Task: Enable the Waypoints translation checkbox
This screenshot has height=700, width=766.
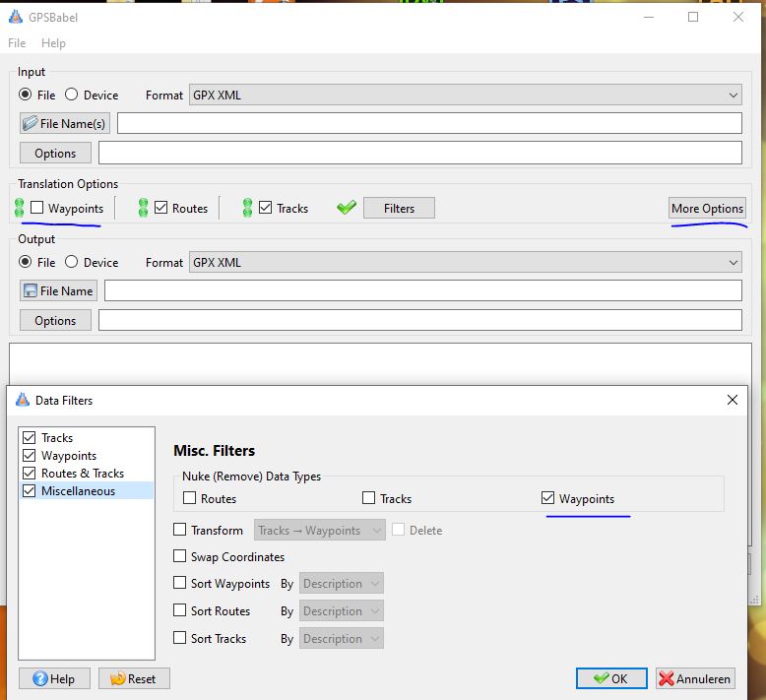Action: point(36,208)
